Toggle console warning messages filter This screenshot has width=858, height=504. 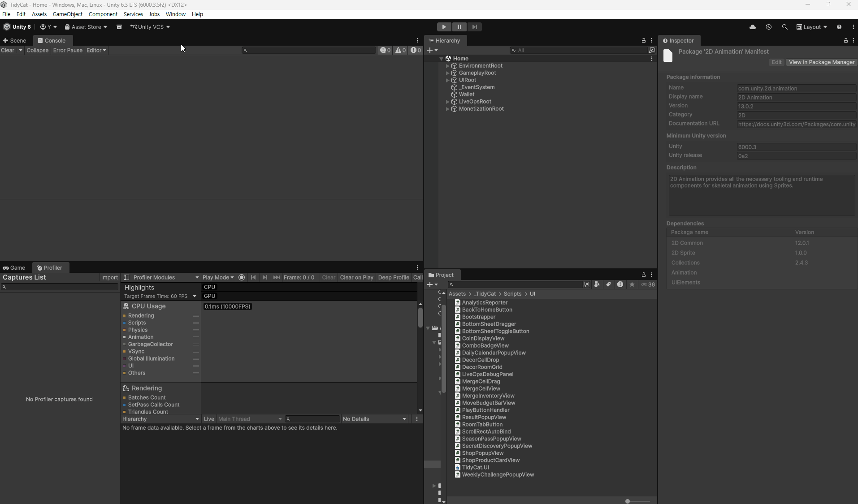(401, 50)
